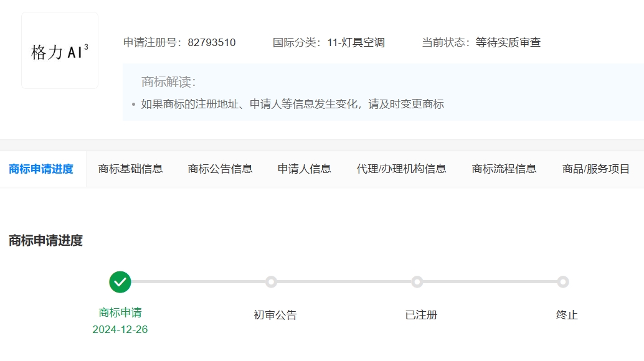
Task: Open the 商品/服务项目 tab
Action: click(595, 168)
